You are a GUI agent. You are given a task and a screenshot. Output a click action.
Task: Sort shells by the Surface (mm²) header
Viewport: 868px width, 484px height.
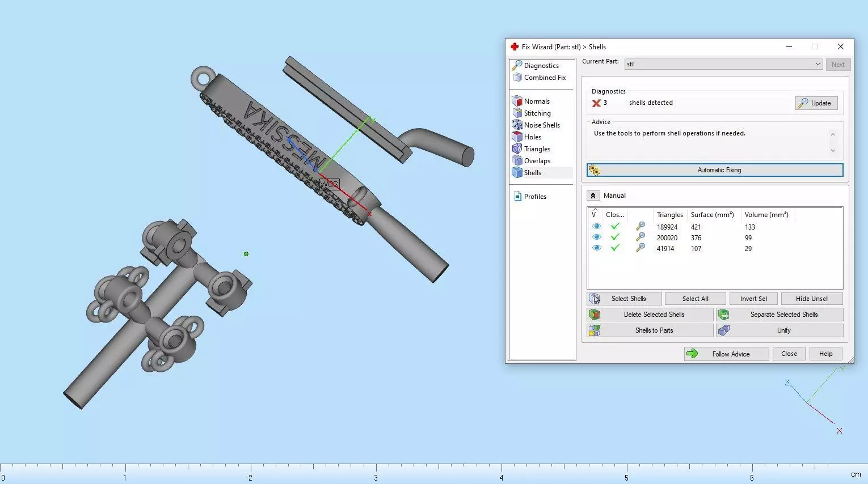pyautogui.click(x=713, y=215)
